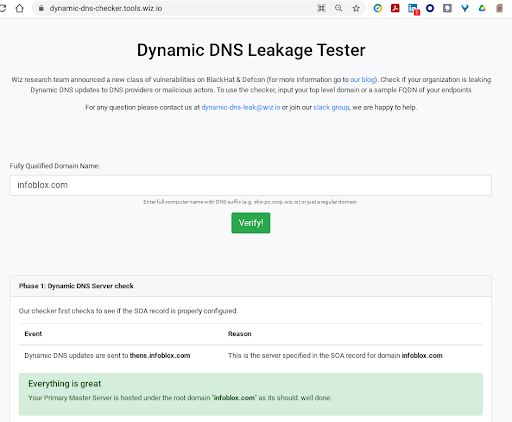512x422 pixels.
Task: Focus the Fully Qualified Domain Name field
Action: click(x=251, y=185)
